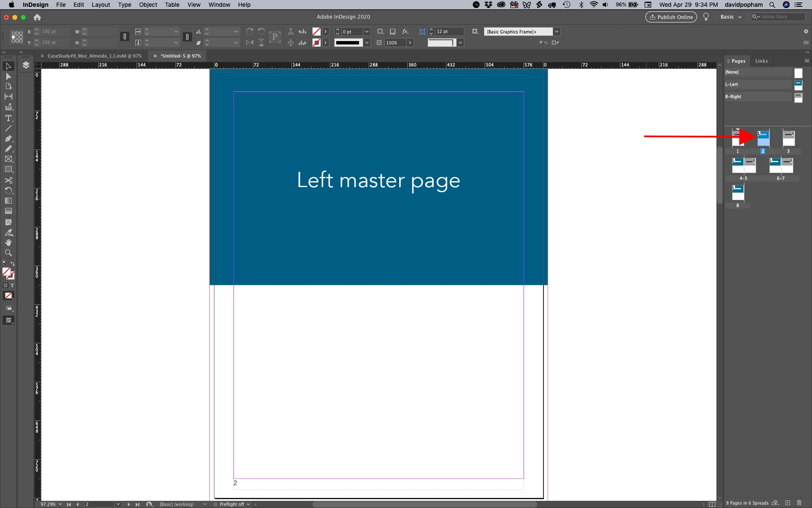
Task: Open the Preflight off dropdown
Action: pyautogui.click(x=248, y=504)
